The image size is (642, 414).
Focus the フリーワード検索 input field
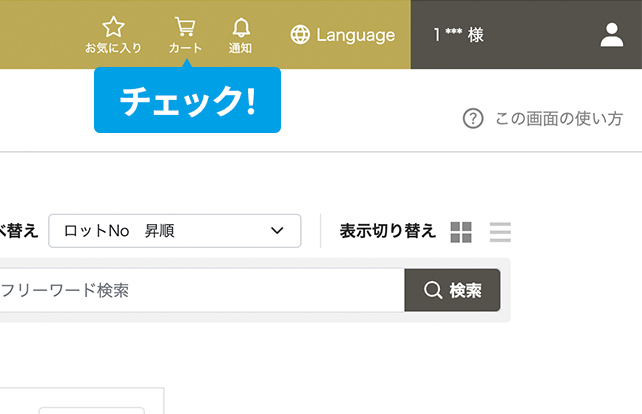pos(201,290)
